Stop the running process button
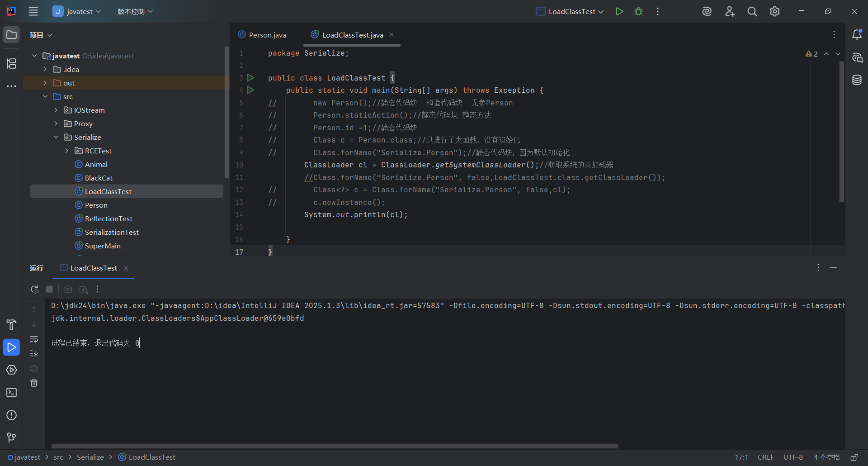The height and width of the screenshot is (466, 868). [49, 289]
